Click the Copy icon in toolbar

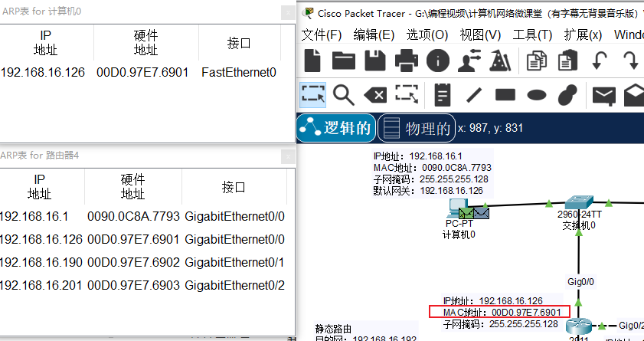[x=536, y=61]
